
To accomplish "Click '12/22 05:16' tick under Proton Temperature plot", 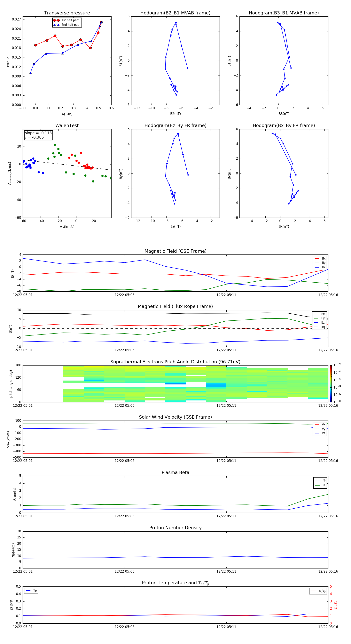I will [328, 627].
